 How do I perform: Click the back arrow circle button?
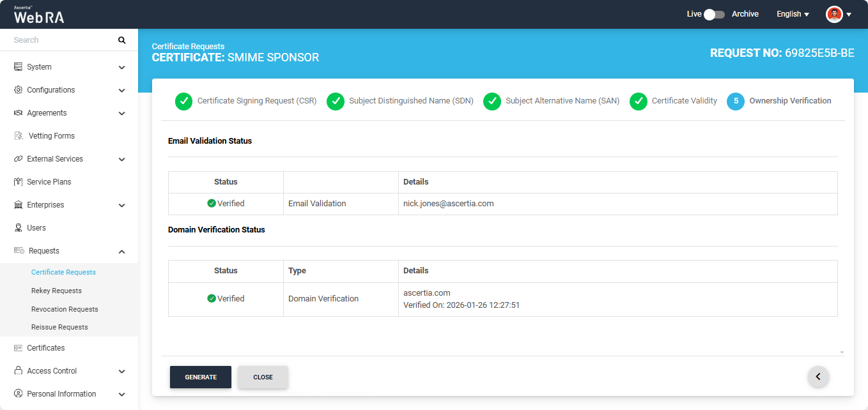click(818, 377)
